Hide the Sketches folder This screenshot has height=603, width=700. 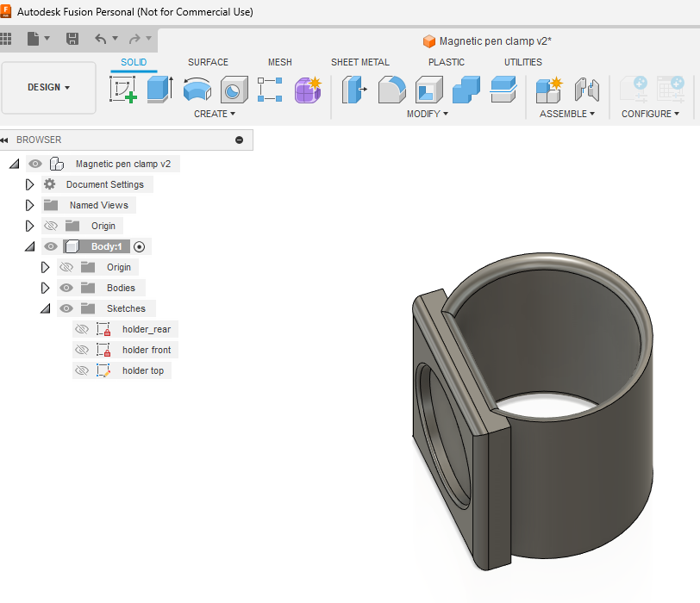coord(66,308)
